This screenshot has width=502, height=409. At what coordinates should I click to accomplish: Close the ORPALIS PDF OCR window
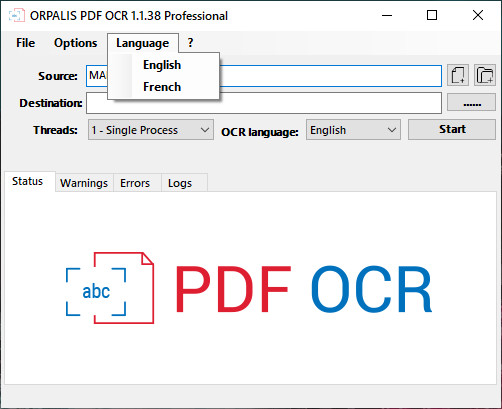(x=478, y=15)
